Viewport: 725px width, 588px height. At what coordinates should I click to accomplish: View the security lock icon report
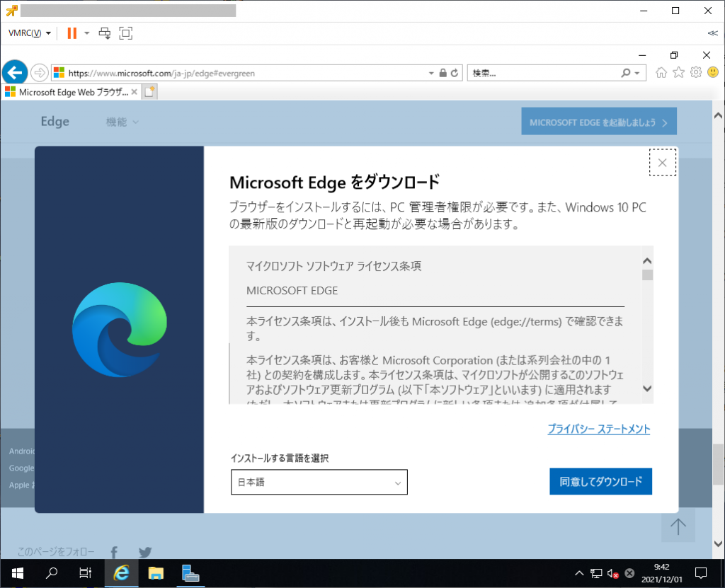pos(443,73)
